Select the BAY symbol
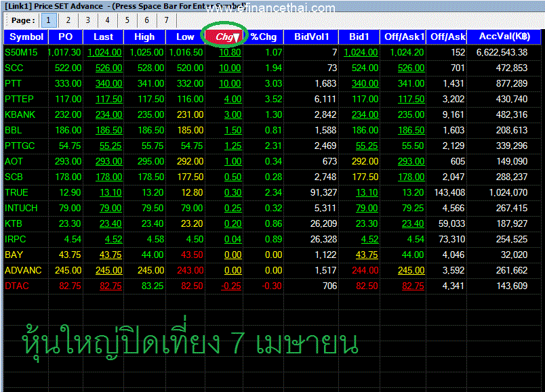This screenshot has height=392, width=545. click(14, 255)
